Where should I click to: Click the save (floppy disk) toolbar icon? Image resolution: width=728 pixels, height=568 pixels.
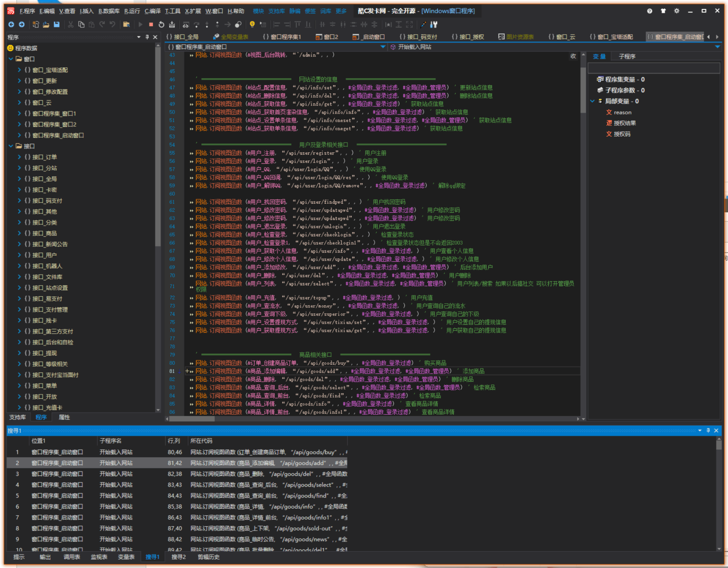pos(56,25)
